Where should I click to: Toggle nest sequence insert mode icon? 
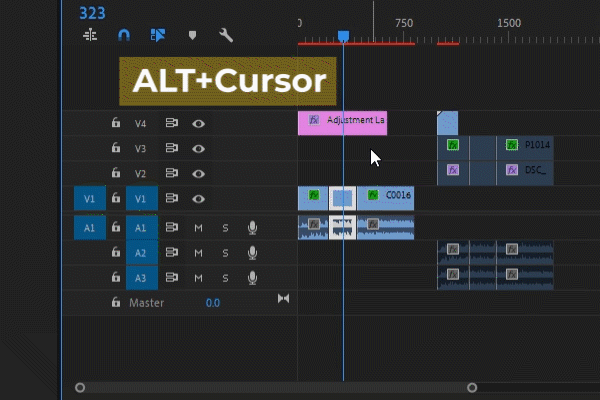click(x=90, y=35)
